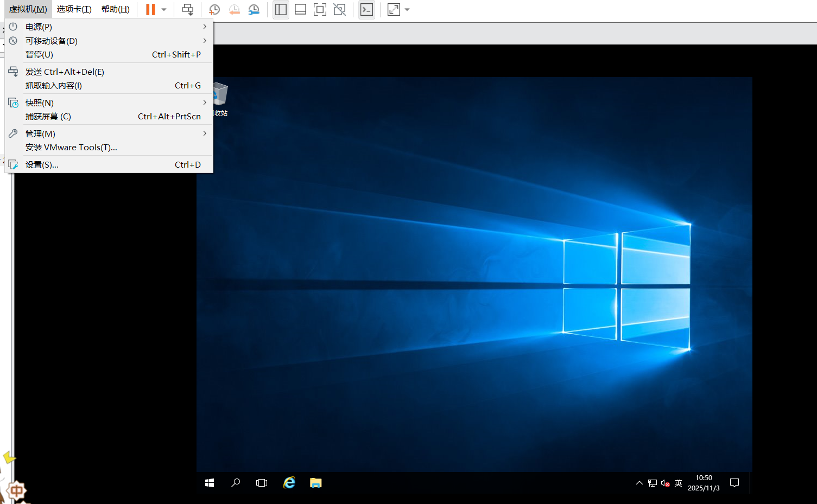
Task: Click the chevron arrow on the 管理(M) row
Action: pyautogui.click(x=205, y=133)
